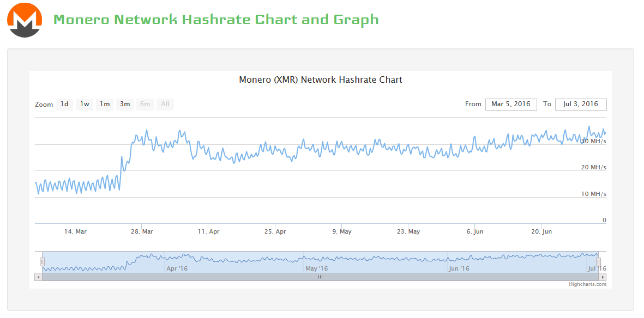Click the From label text
Screen dimensions: 644x318
point(473,104)
